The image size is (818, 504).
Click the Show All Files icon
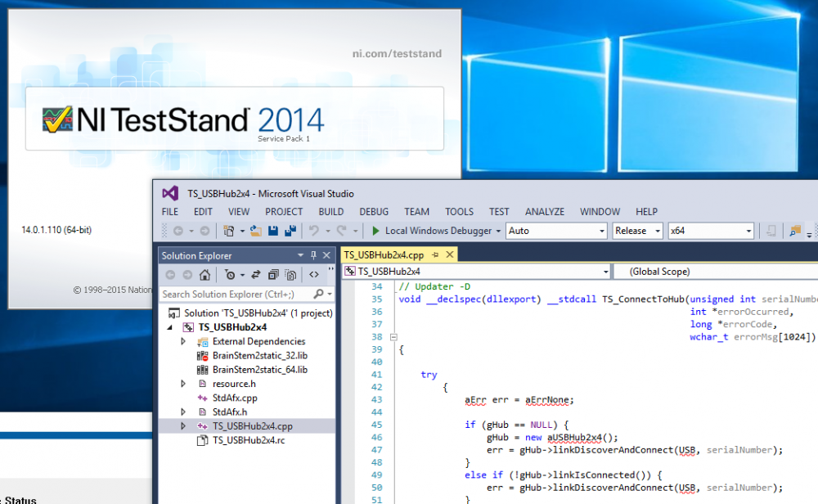(x=290, y=275)
